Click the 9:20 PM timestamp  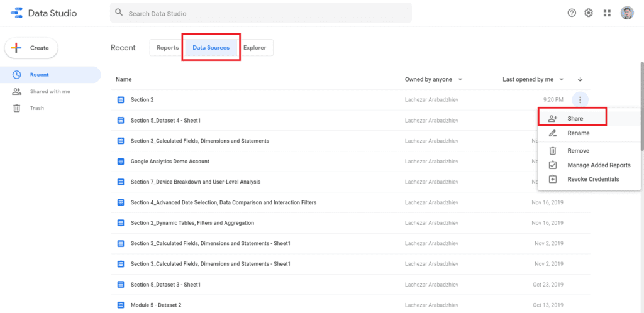553,100
